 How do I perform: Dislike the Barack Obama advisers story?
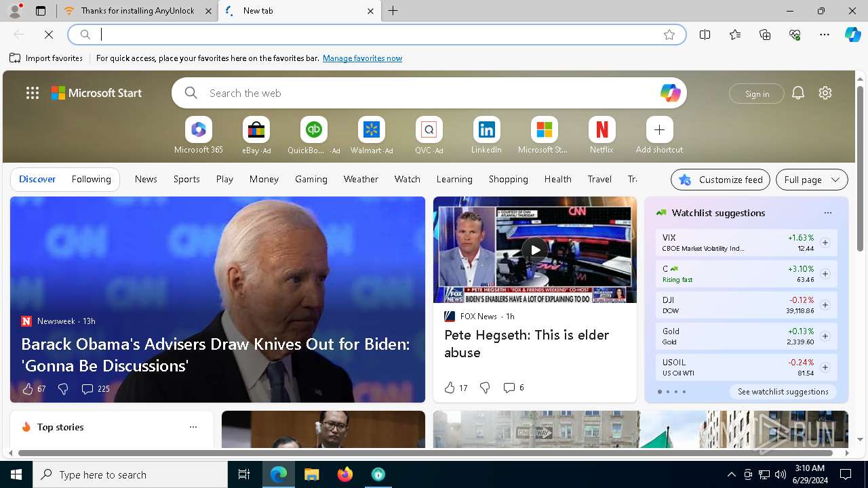point(63,389)
